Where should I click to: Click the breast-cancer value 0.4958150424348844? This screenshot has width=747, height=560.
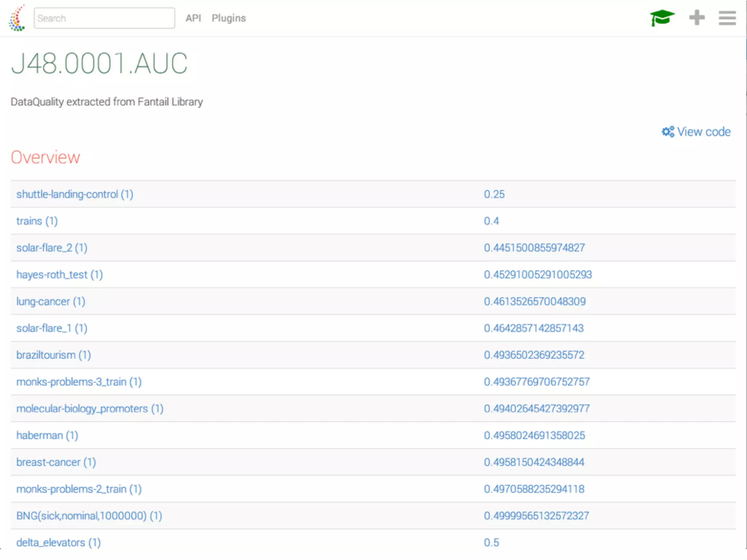coord(534,462)
